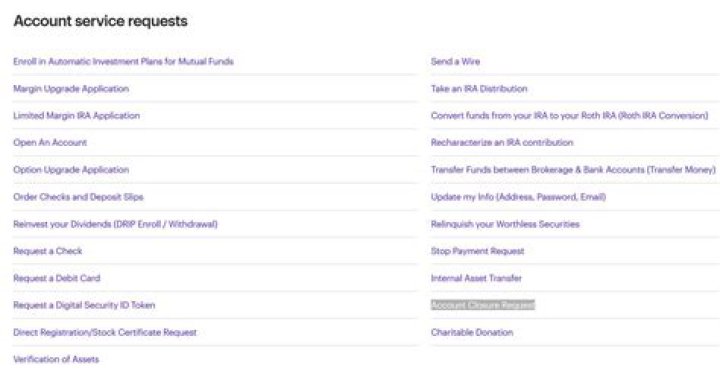Click the Request a Check link

click(x=47, y=251)
